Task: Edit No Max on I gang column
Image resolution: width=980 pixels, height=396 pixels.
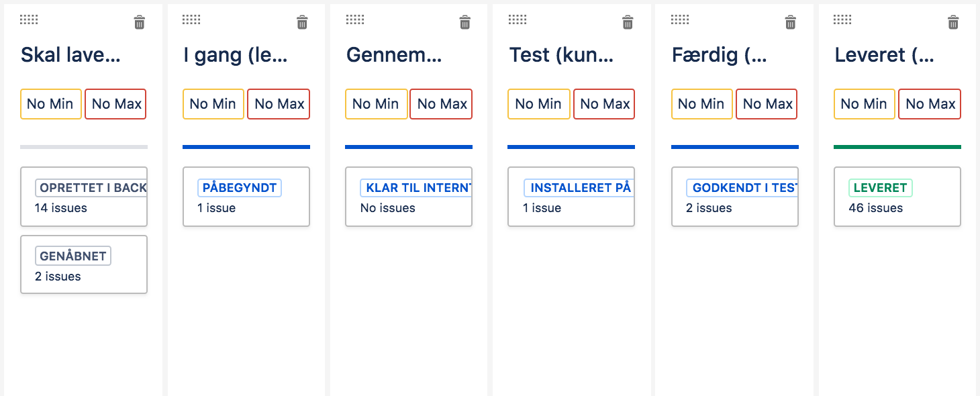Action: [279, 104]
